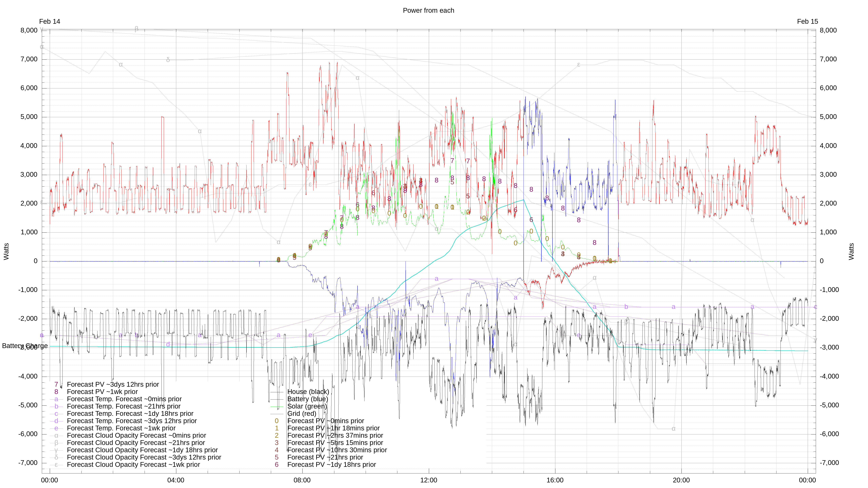This screenshot has width=868, height=488.
Task: Click the right-axis '-4,000' tick label
Action: (x=829, y=377)
